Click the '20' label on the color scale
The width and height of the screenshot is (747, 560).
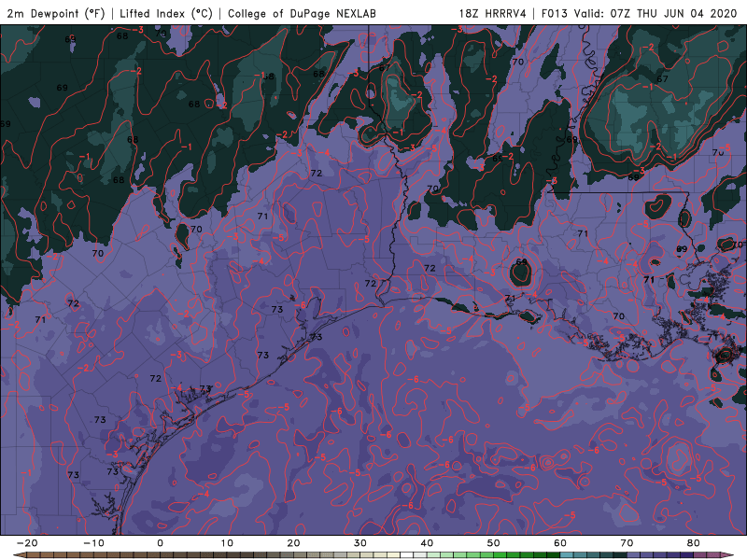[x=293, y=543]
